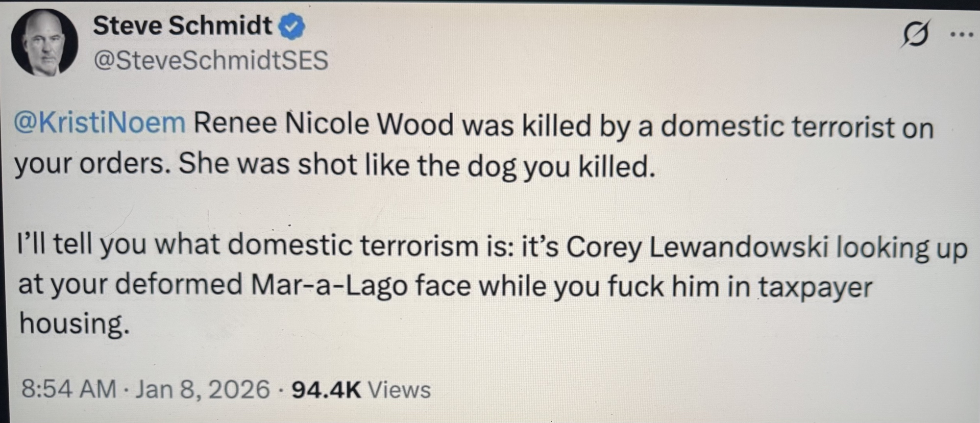
Task: Click the word Mar-a-Lago in tweet
Action: point(329,285)
